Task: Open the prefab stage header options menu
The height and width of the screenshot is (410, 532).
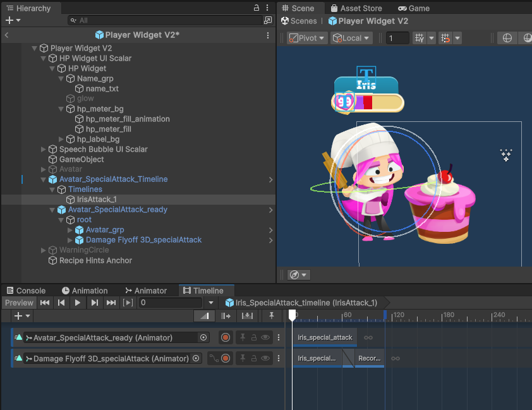Action: pyautogui.click(x=268, y=35)
